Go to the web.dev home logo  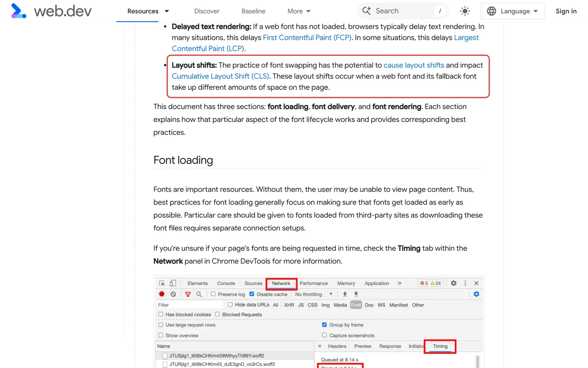[x=51, y=11]
